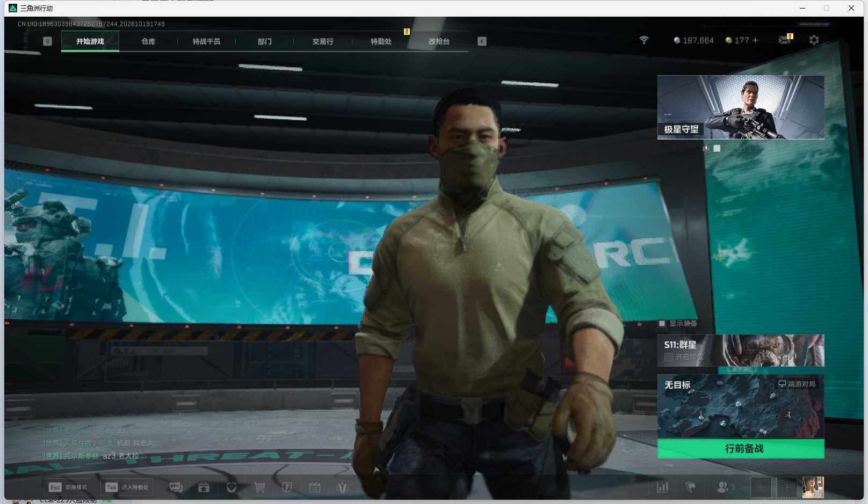The height and width of the screenshot is (504, 868).
Task: Enable the 开启排位 ranked checkbox
Action: point(669,357)
